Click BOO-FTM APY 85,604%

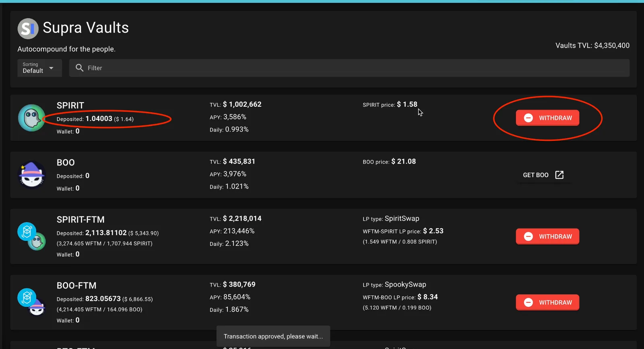coord(237,297)
